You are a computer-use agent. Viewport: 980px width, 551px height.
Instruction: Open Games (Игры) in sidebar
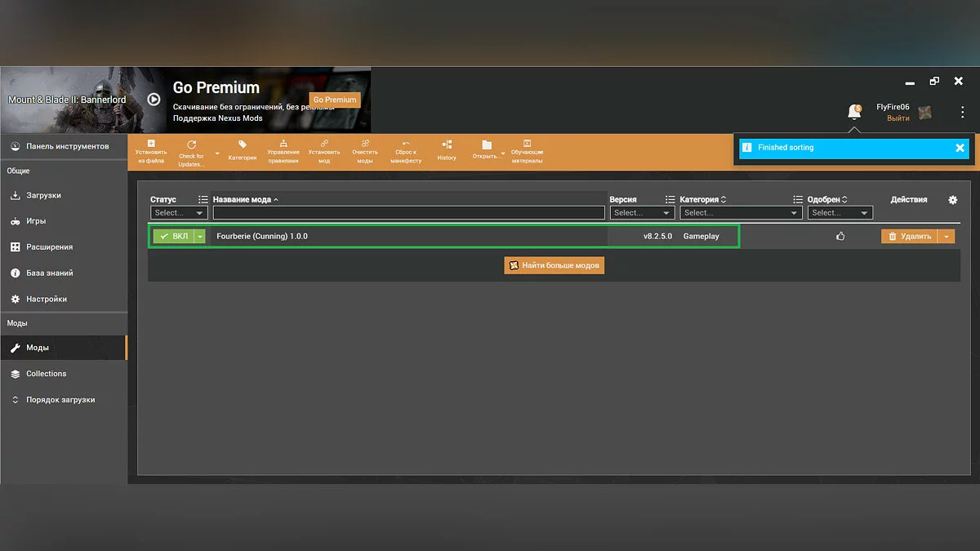coord(64,221)
